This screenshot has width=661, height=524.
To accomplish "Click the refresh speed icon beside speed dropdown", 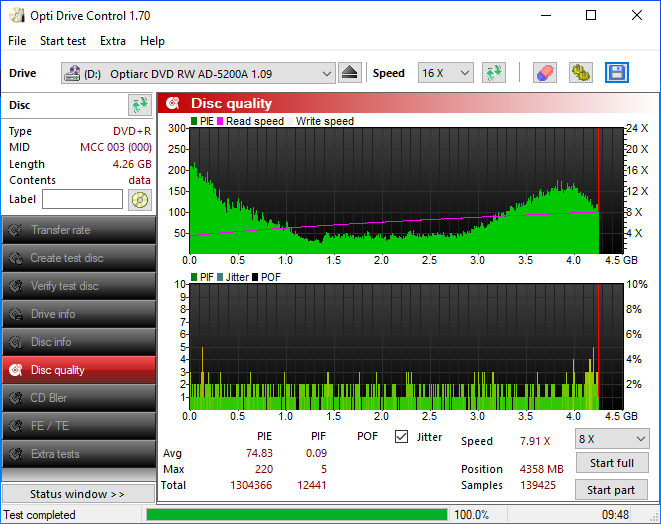I will pyautogui.click(x=494, y=73).
